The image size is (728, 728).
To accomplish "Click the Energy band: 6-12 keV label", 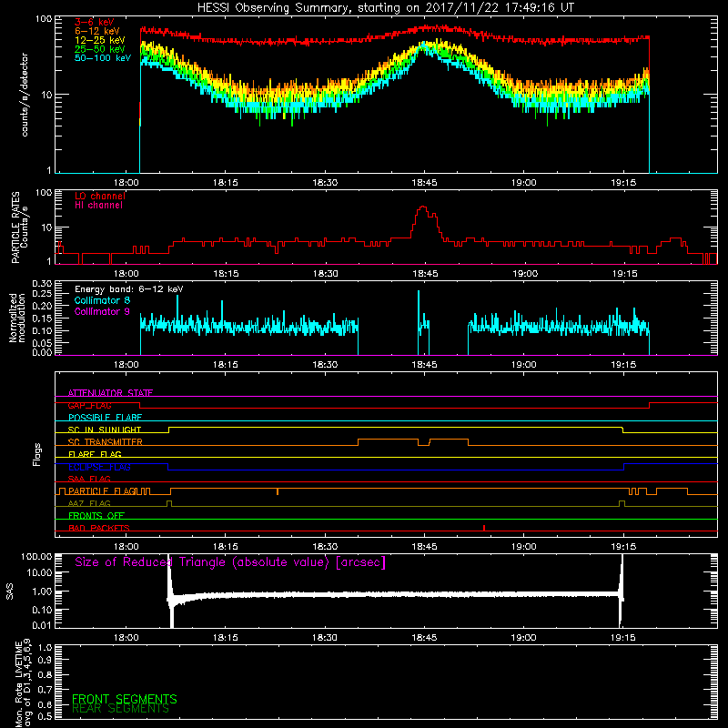I will pos(128,289).
